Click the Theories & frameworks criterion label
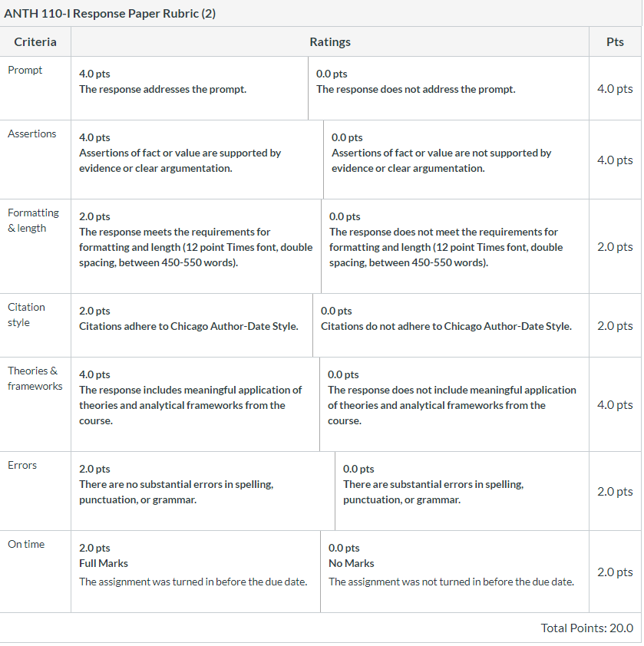 [35, 378]
